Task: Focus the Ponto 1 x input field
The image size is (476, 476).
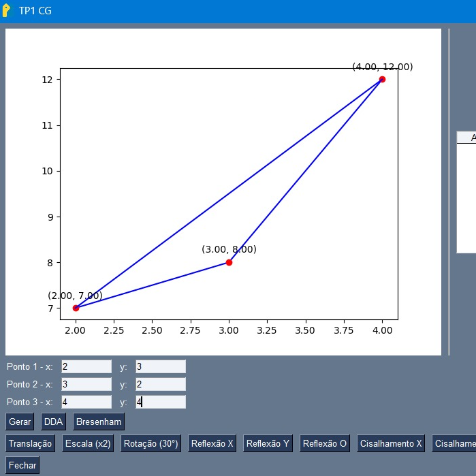Action: pos(86,366)
